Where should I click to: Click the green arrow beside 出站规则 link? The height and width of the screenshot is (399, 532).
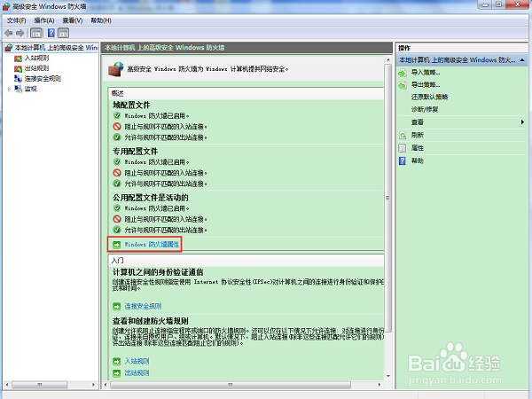point(117,373)
